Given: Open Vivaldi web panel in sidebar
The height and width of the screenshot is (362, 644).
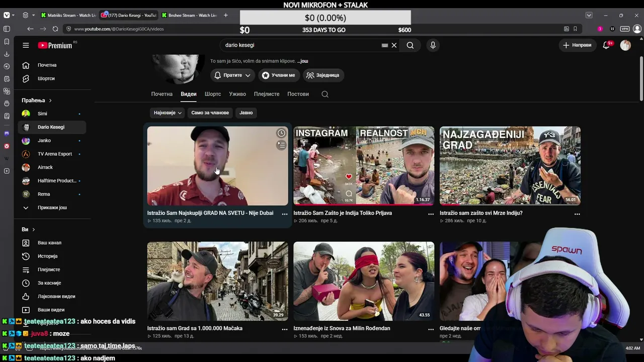Looking at the screenshot, I should click(7, 146).
